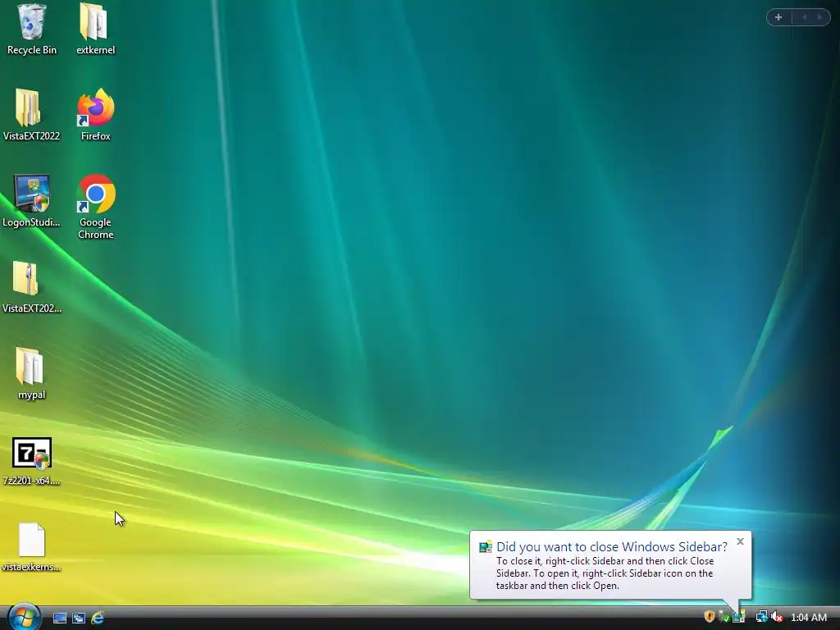This screenshot has width=840, height=630.
Task: Select the 7z2201-x64 installer icon
Action: point(32,453)
